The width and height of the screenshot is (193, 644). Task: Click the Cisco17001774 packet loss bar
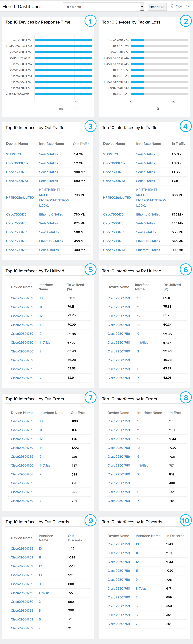137,40
